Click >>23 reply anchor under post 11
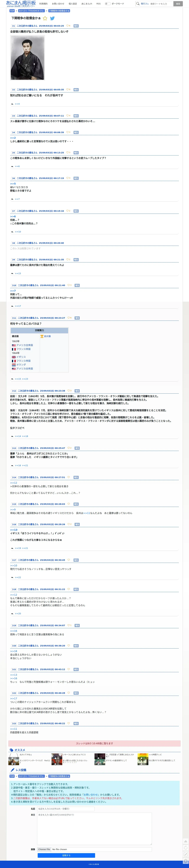Viewport: 189px width, 868px height. point(25,379)
